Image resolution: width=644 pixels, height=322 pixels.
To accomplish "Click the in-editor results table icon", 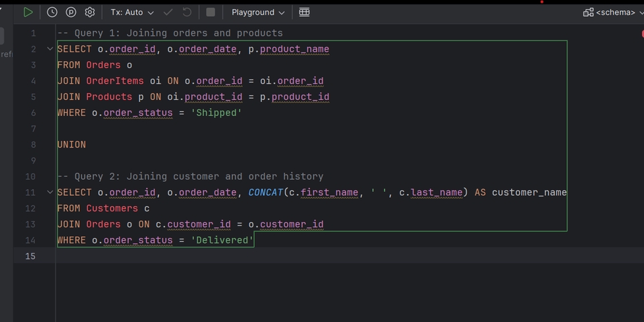I will [x=305, y=12].
